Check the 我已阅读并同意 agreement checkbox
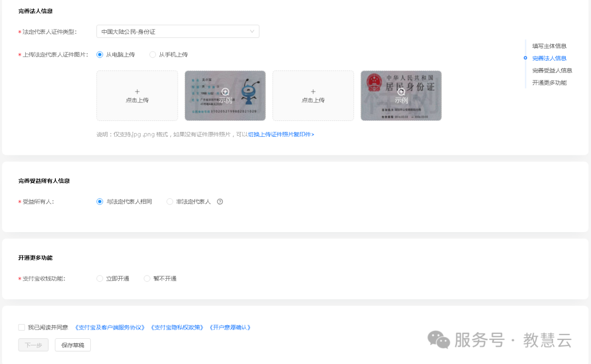This screenshot has height=364, width=591. [21, 327]
